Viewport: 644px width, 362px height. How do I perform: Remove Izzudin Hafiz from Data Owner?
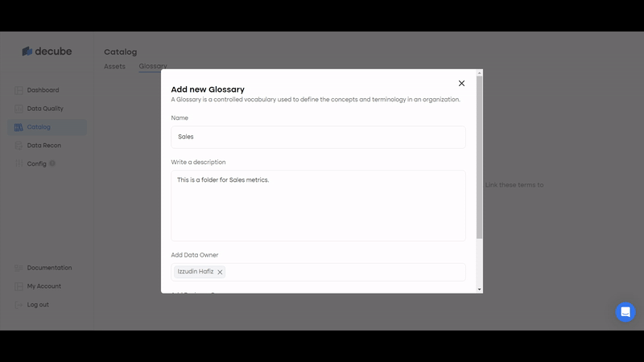220,272
